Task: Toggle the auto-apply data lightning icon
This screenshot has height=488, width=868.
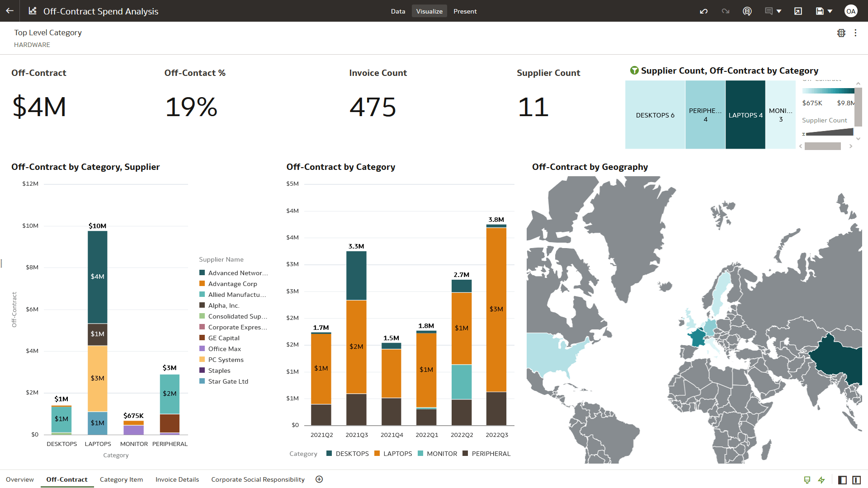Action: point(821,479)
